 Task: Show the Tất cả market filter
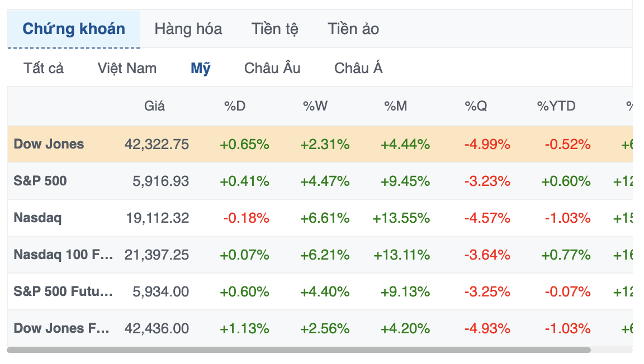click(44, 68)
